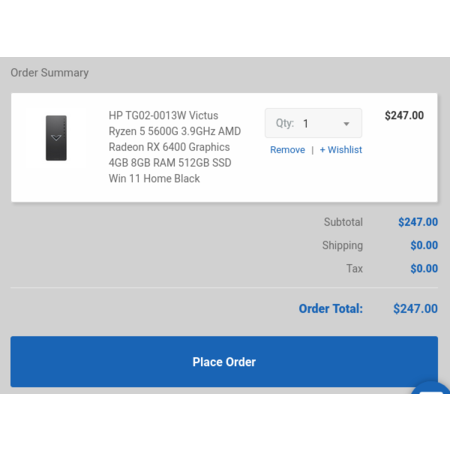Click the Tax amount $0.00

[x=424, y=268]
